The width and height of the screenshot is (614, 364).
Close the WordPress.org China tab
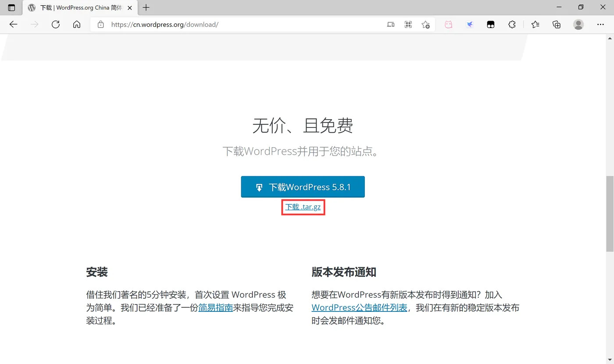tap(129, 8)
